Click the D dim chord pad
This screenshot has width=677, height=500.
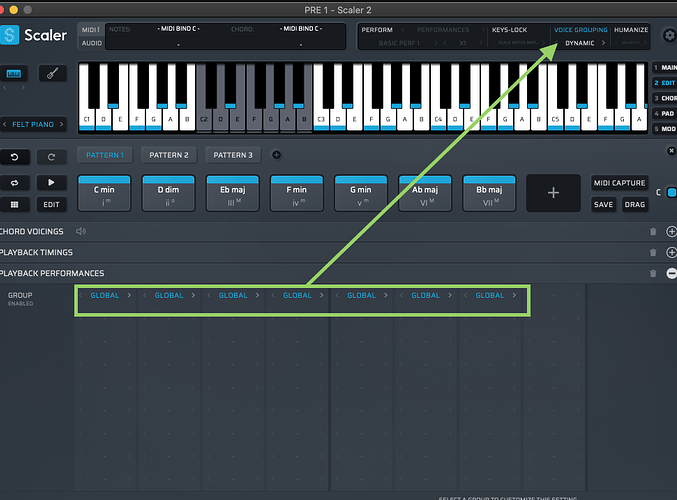coord(168,193)
